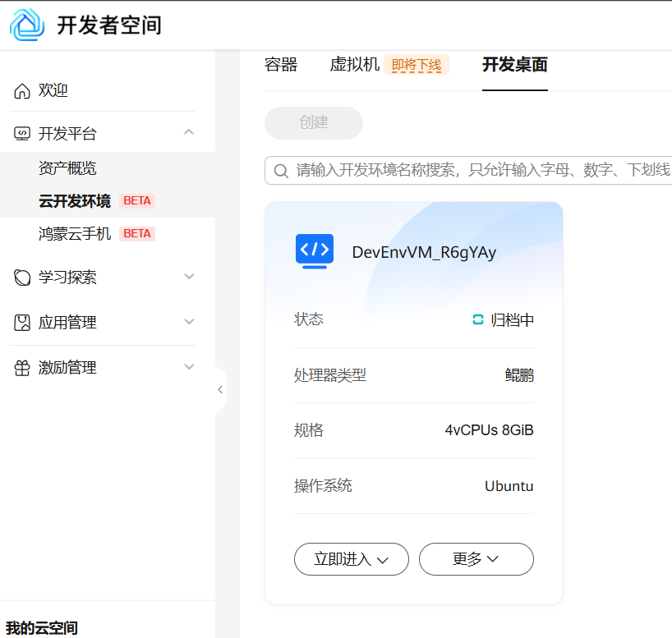Viewport: 672px width, 638px height.
Task: Collapse the sidebar with the arrow handle
Action: point(220,389)
